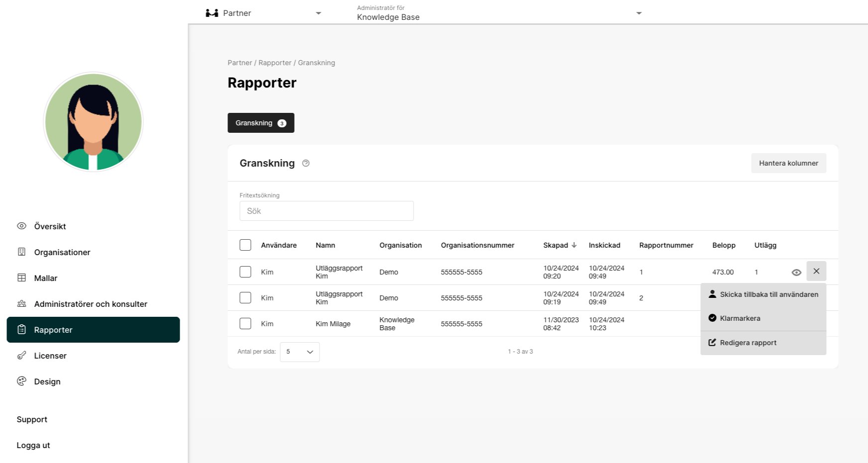Screen dimensions: 868x463
Task: Check the Kim Milage row checkbox
Action: pyautogui.click(x=245, y=323)
